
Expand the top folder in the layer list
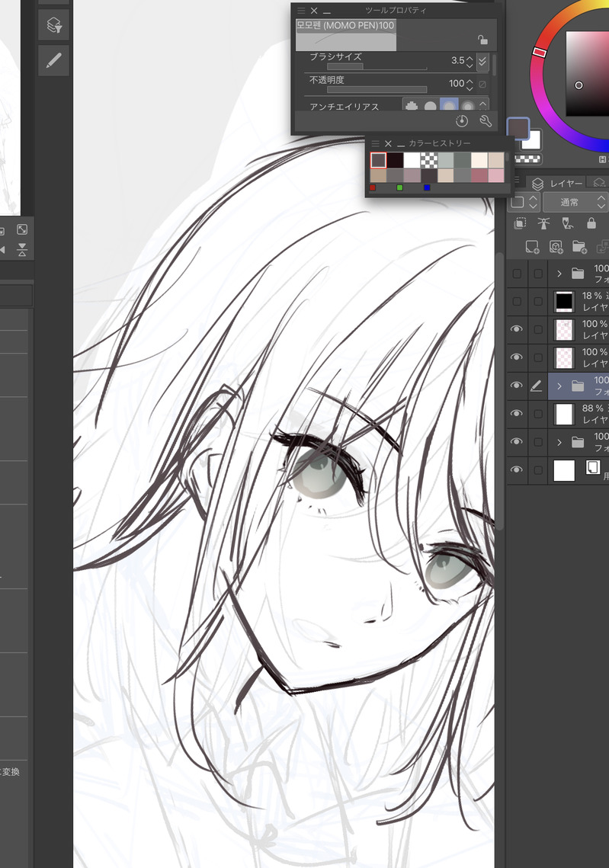(x=559, y=274)
